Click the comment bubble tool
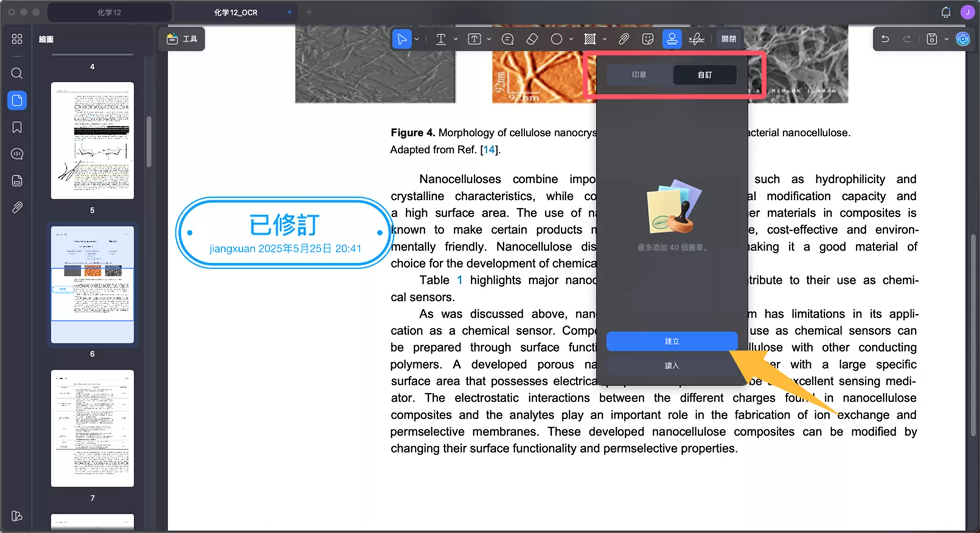Screen dimensions: 980x533 pos(507,39)
